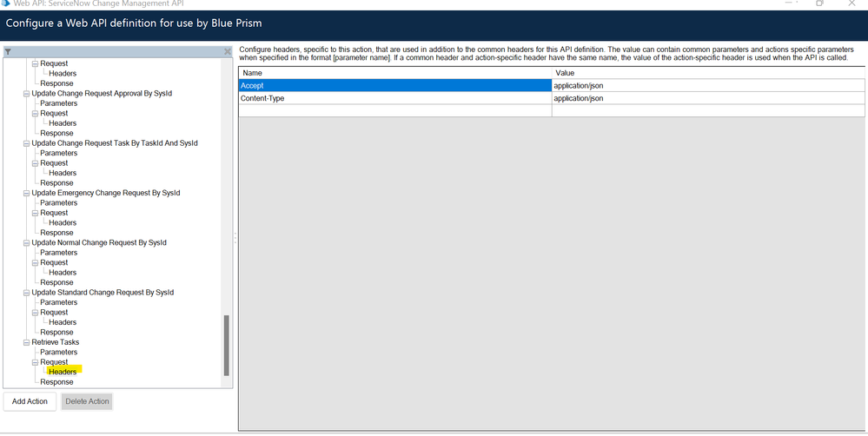868x436 pixels.
Task: Edit the Accept header value application/json
Action: (x=709, y=86)
